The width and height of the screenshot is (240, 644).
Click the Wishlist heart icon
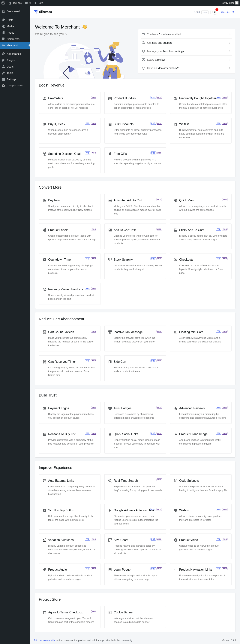[175, 510]
